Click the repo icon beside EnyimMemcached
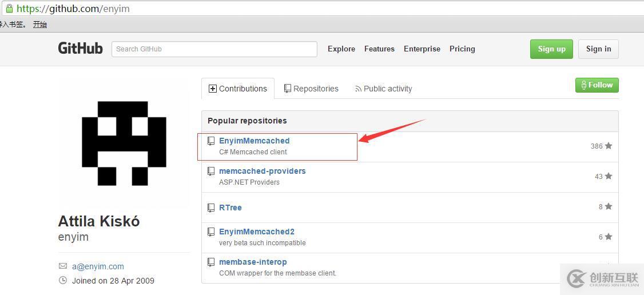Viewport: 644px width, 295px height. point(211,141)
